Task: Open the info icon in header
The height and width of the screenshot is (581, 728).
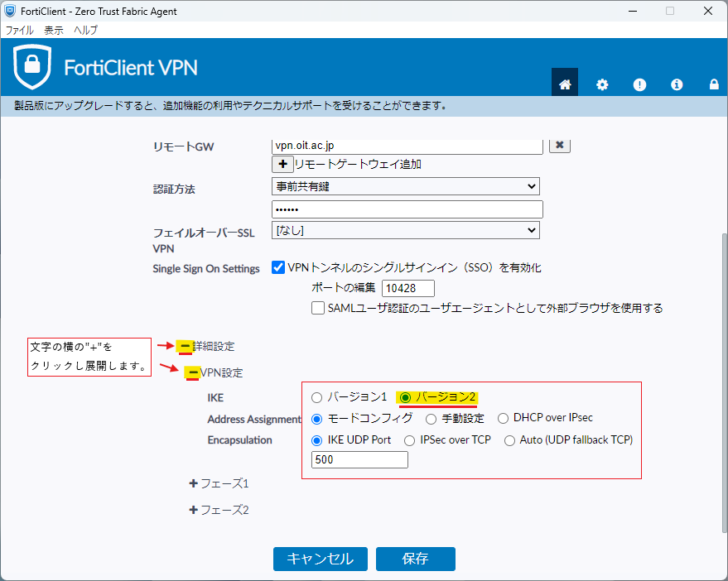Action: click(x=677, y=84)
